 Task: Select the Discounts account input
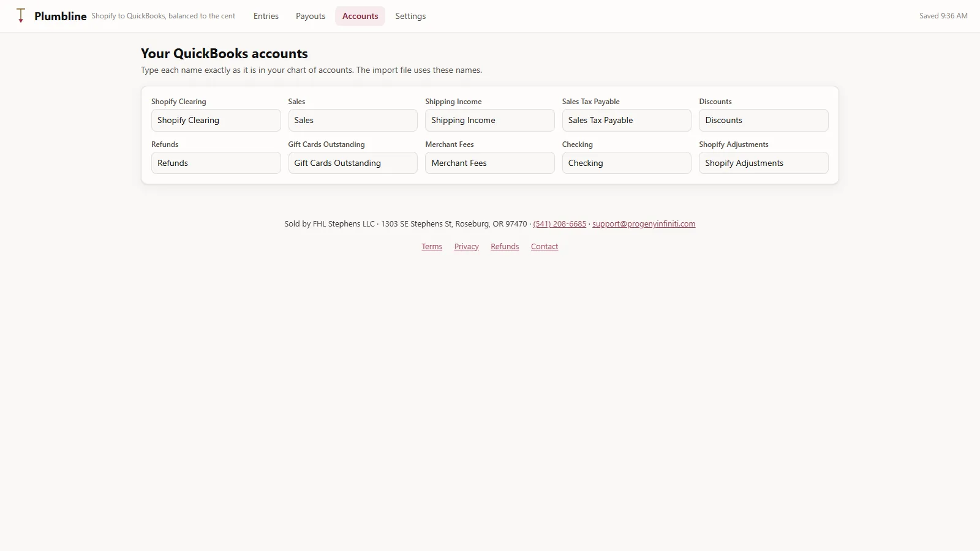(764, 120)
